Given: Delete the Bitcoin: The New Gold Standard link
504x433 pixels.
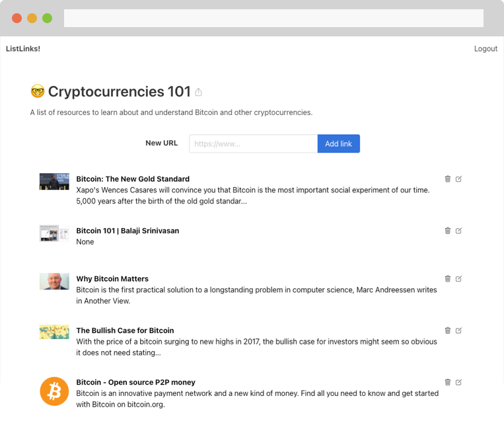Looking at the screenshot, I should click(447, 178).
